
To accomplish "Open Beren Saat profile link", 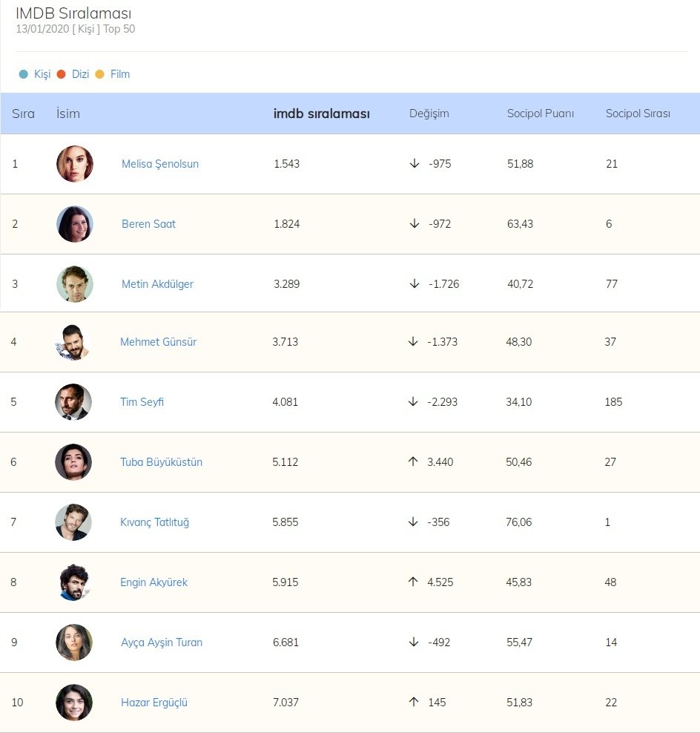I will [148, 224].
